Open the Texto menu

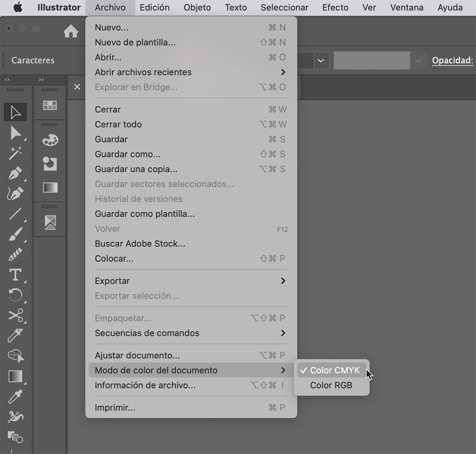click(x=236, y=8)
